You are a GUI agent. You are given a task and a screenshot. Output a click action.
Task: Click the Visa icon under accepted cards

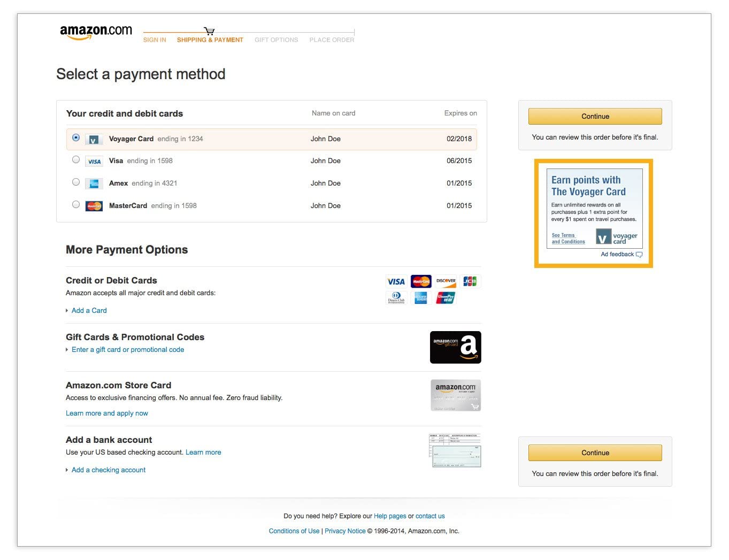[396, 281]
